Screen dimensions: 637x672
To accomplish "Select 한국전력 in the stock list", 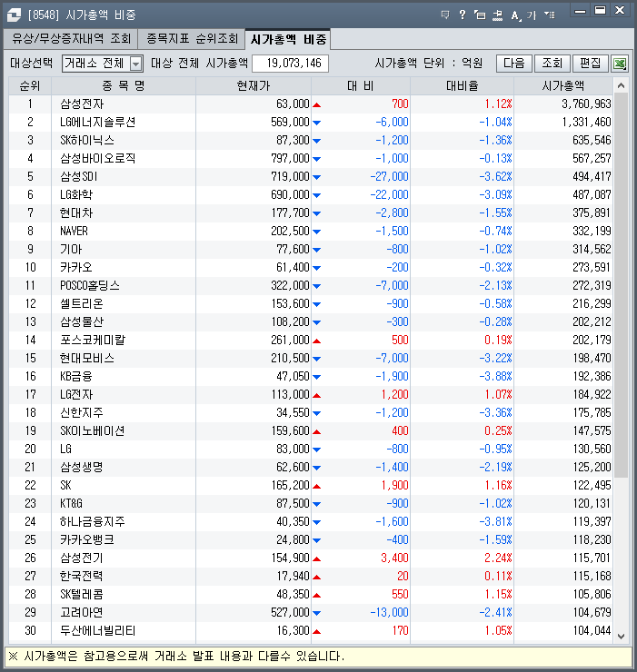I will pos(82,576).
